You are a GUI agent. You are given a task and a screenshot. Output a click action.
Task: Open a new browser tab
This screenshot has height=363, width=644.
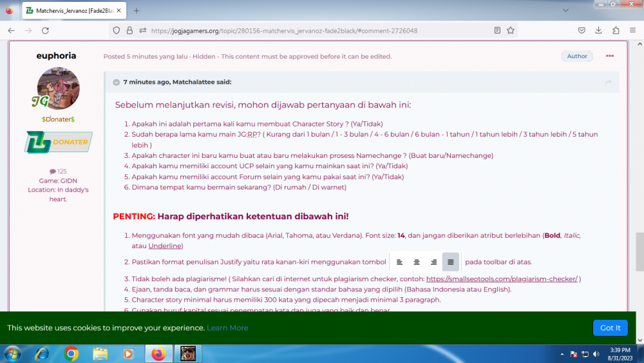137,11
